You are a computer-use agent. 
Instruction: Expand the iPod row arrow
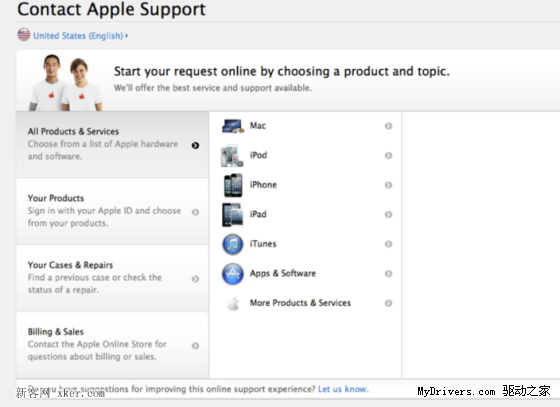tap(388, 156)
